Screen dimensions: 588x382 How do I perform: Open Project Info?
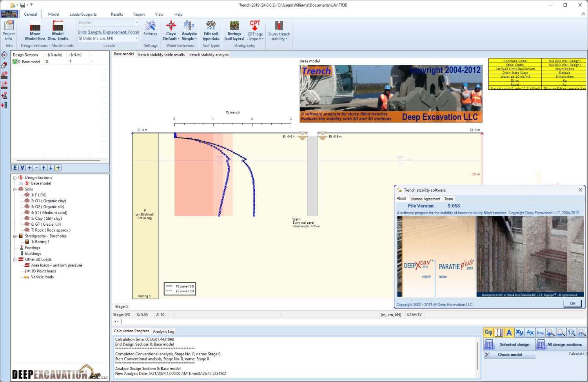tap(9, 30)
